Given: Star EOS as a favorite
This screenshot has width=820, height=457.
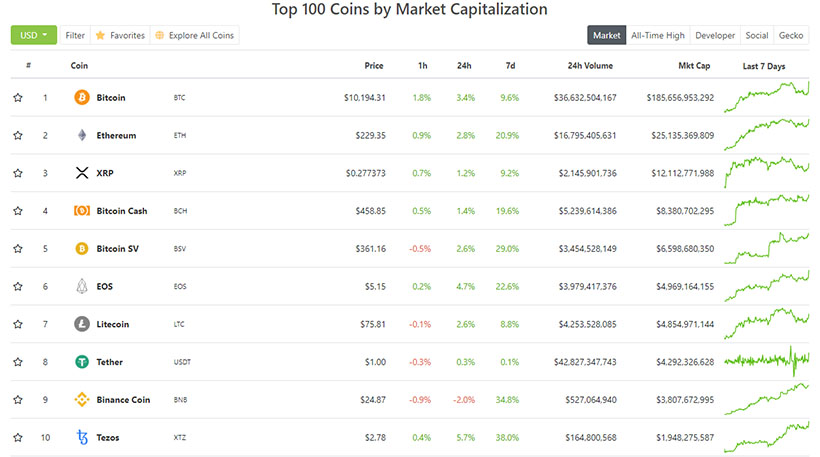Looking at the screenshot, I should [x=18, y=287].
